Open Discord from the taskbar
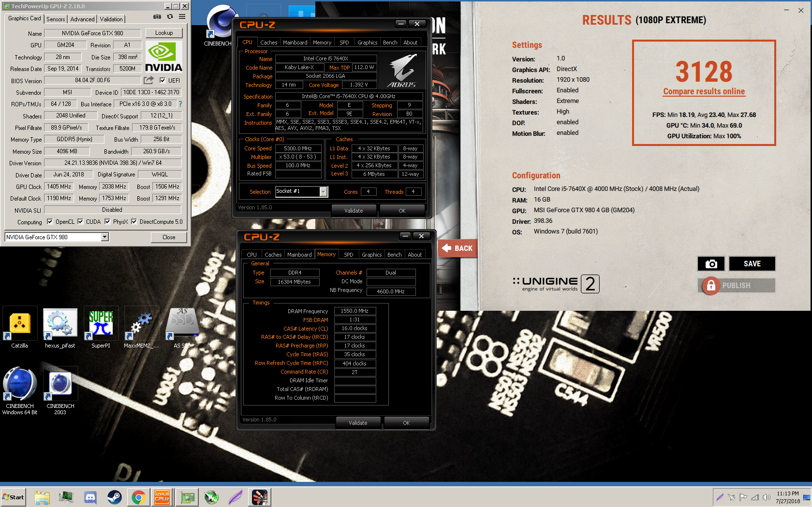This screenshot has width=812, height=507. pyautogui.click(x=90, y=497)
